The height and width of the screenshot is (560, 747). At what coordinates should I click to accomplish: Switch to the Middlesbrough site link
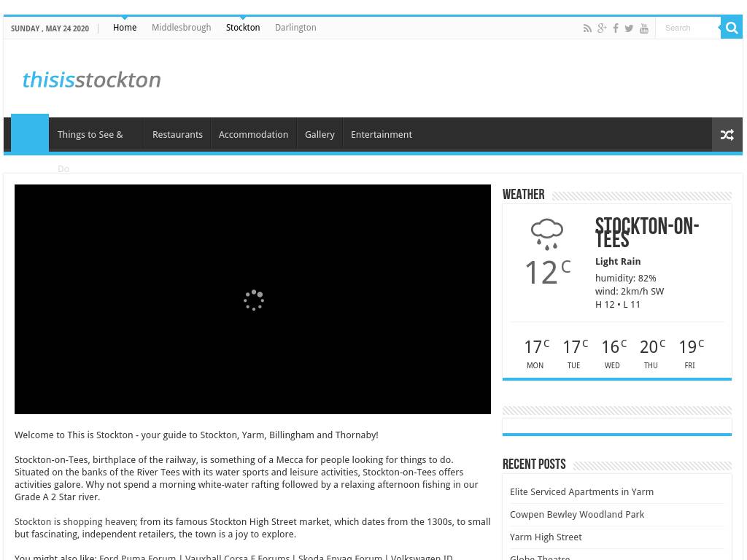[181, 28]
